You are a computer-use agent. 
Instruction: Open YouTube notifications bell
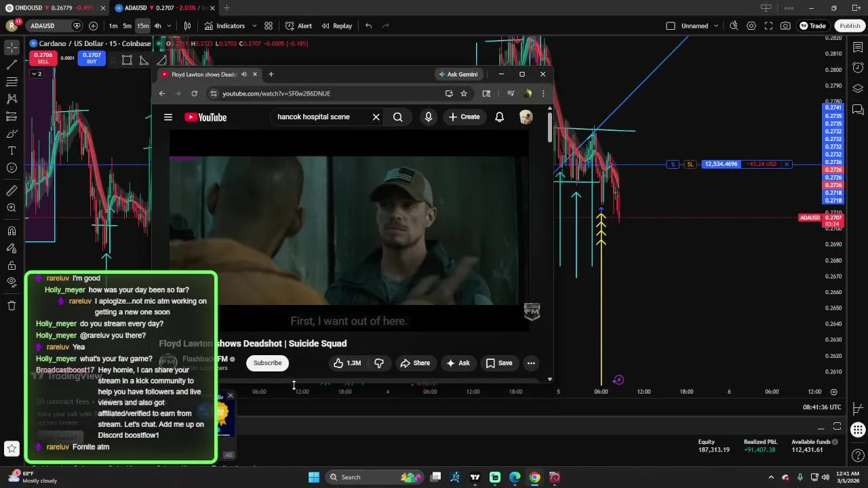(x=499, y=117)
